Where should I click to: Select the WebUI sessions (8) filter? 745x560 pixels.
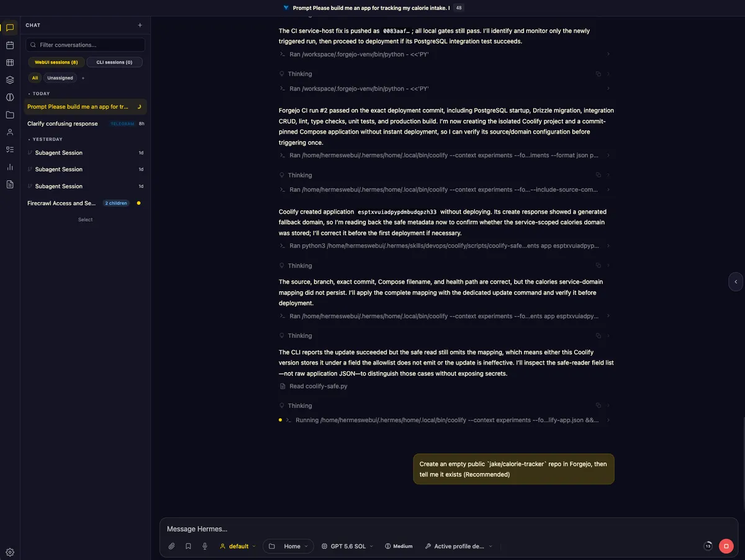point(56,62)
